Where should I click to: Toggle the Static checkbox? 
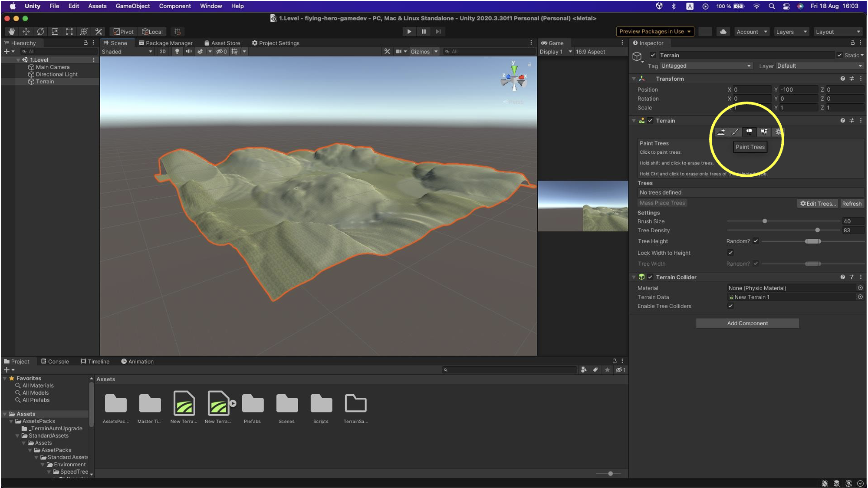840,55
